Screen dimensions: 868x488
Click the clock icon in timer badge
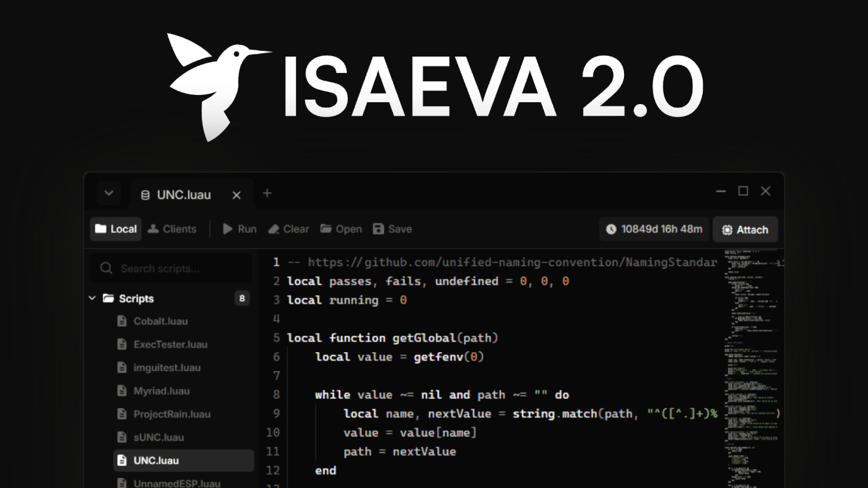611,229
